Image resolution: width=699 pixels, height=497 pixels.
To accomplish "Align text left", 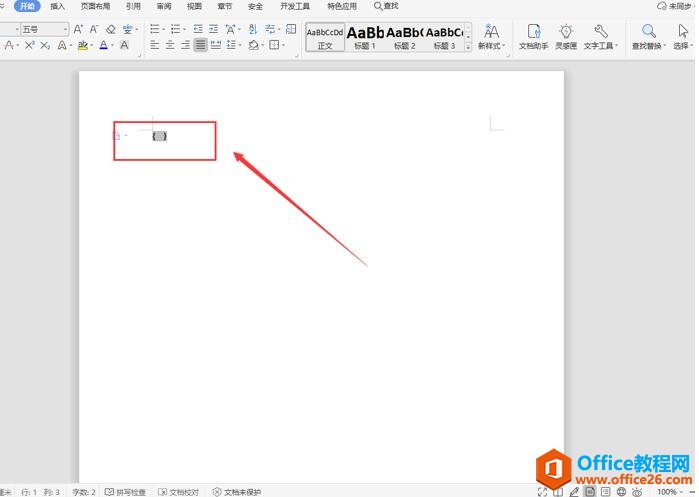I will coord(154,45).
